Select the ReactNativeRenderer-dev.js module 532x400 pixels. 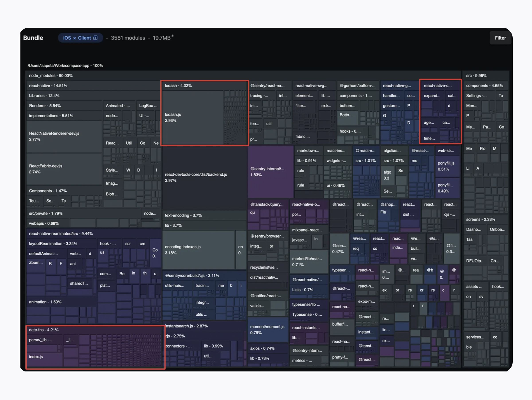click(64, 136)
